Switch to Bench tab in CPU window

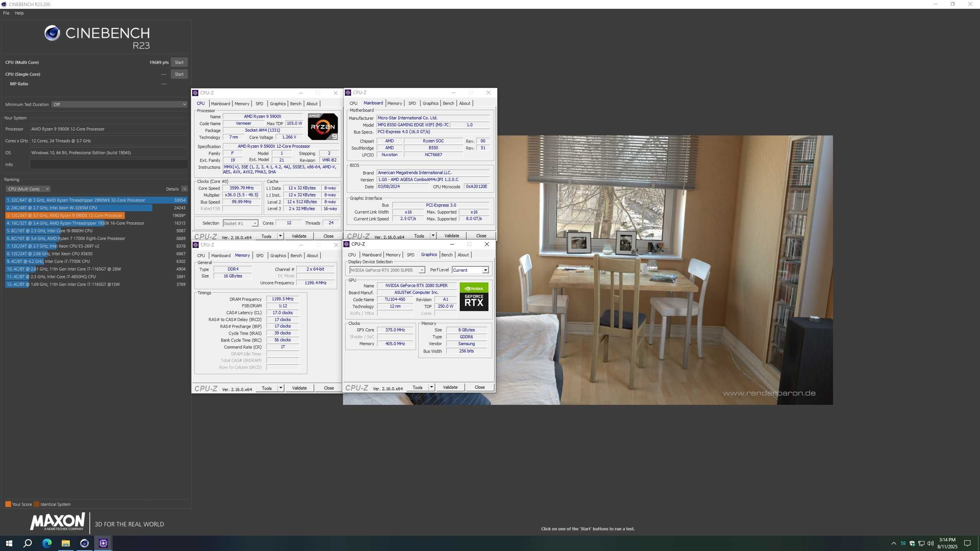click(x=296, y=104)
